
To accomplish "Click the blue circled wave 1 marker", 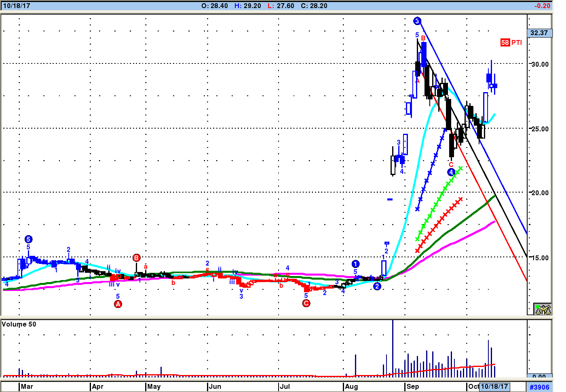I will point(355,264).
